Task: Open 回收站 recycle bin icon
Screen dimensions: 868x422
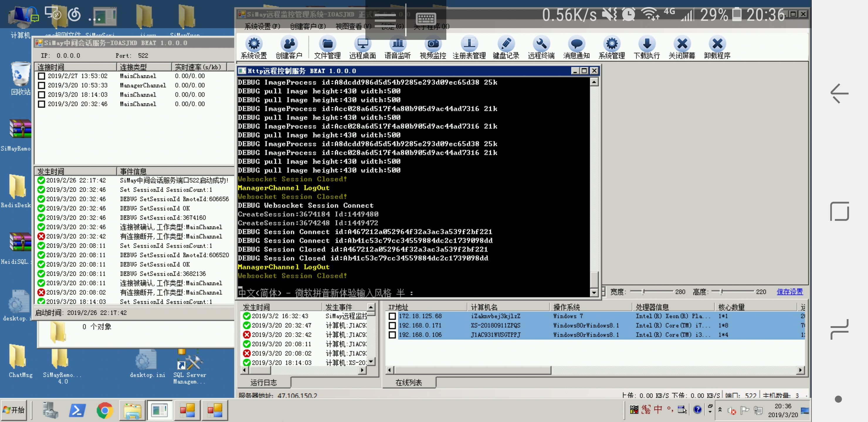Action: click(20, 79)
